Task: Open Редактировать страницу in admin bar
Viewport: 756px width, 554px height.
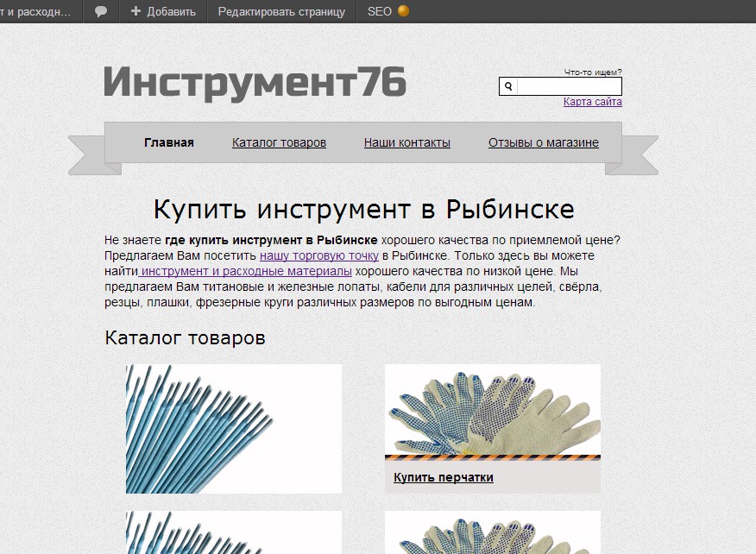Action: 281,11
